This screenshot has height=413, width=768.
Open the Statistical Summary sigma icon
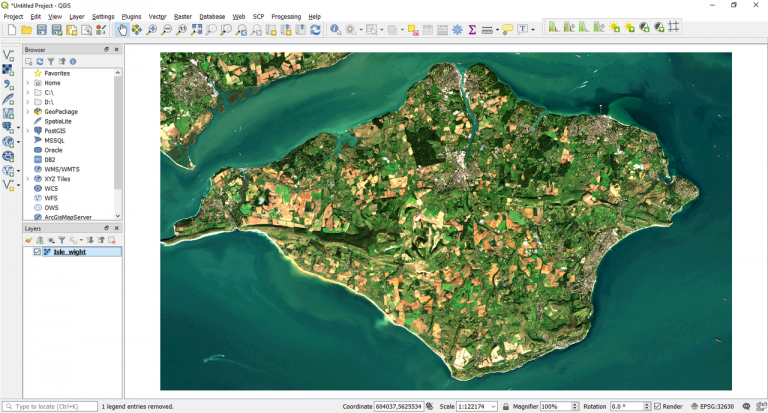click(472, 30)
